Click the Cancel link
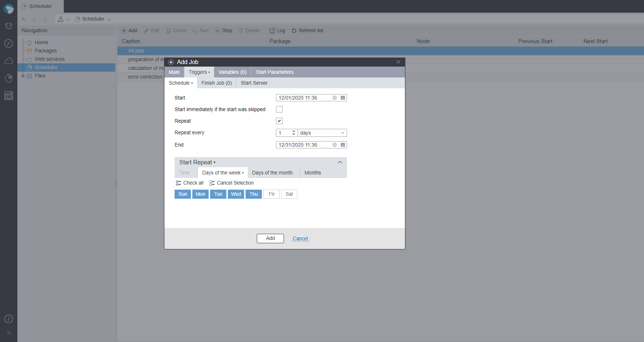The height and width of the screenshot is (342, 644). (x=300, y=238)
